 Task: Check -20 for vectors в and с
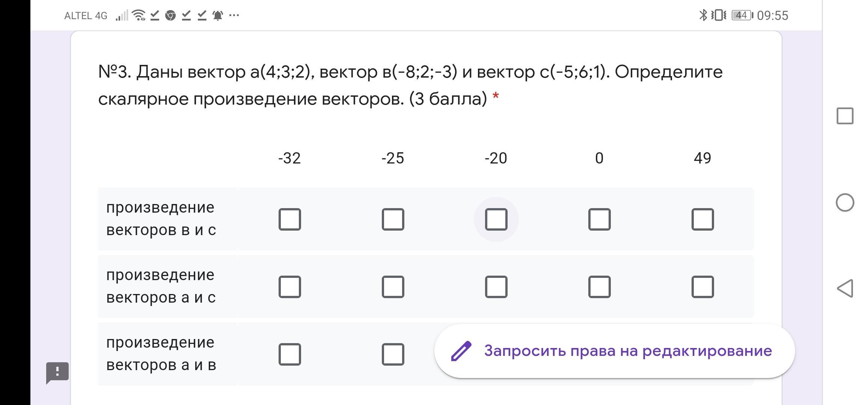pos(496,219)
